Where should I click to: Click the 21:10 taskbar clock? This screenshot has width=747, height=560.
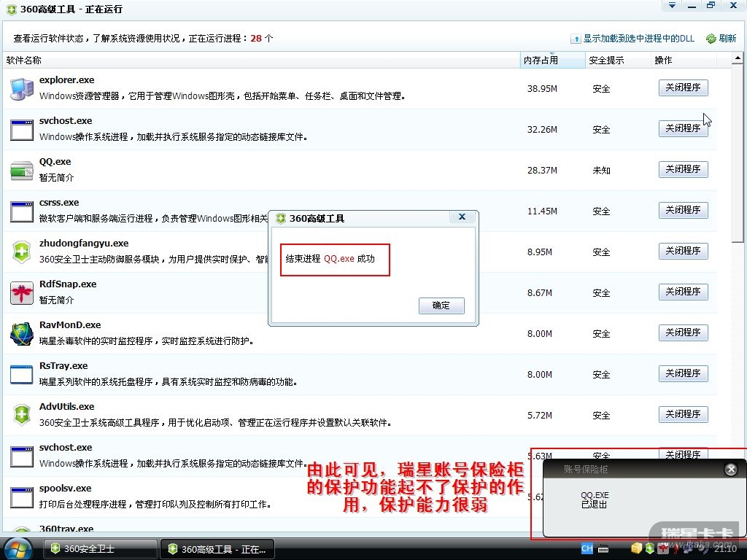coord(725,549)
